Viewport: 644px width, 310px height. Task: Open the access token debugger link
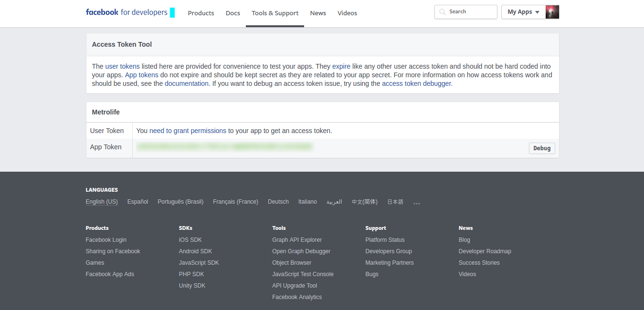tap(416, 83)
